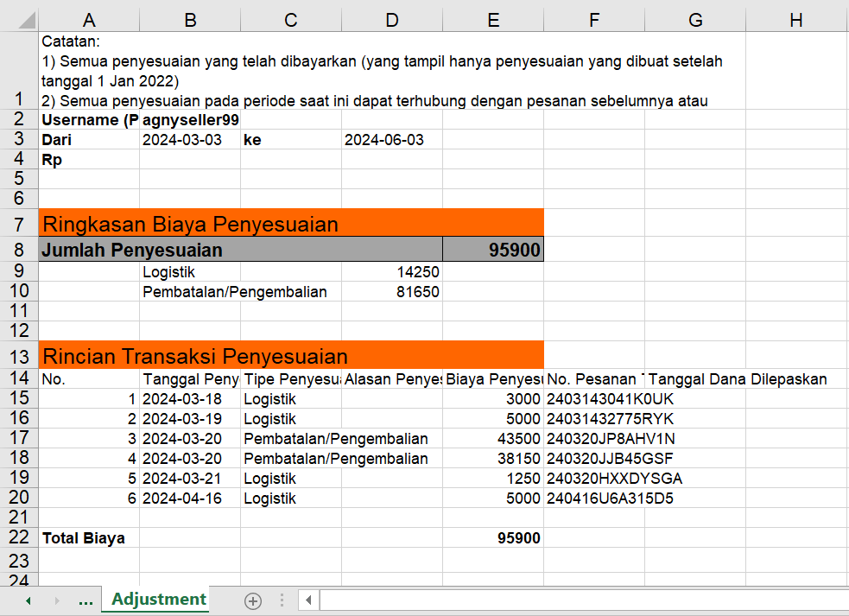The width and height of the screenshot is (849, 616).
Task: Click order number 2403143041K0UK
Action: point(610,399)
